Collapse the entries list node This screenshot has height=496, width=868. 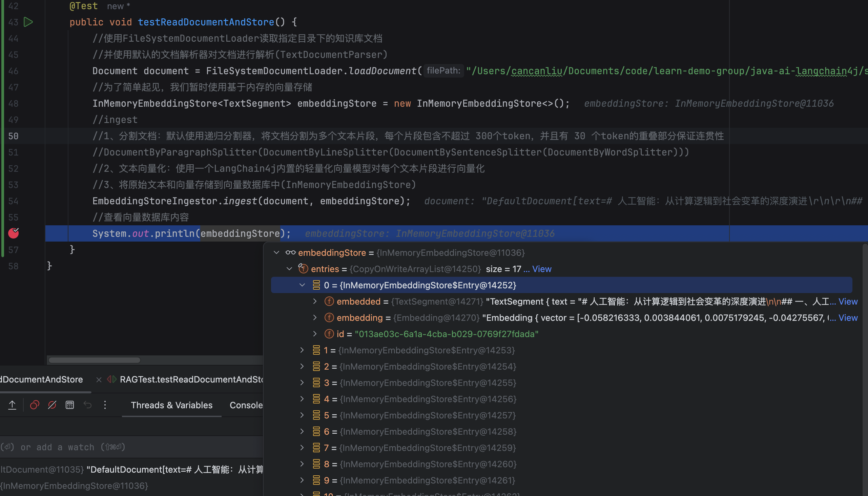tap(289, 269)
